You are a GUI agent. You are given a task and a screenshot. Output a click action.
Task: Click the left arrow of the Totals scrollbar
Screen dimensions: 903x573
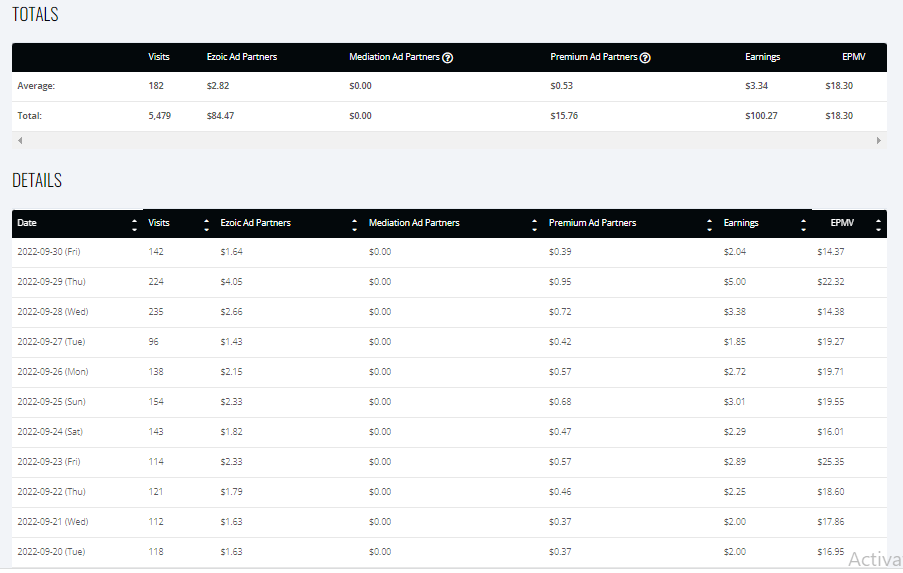click(20, 141)
